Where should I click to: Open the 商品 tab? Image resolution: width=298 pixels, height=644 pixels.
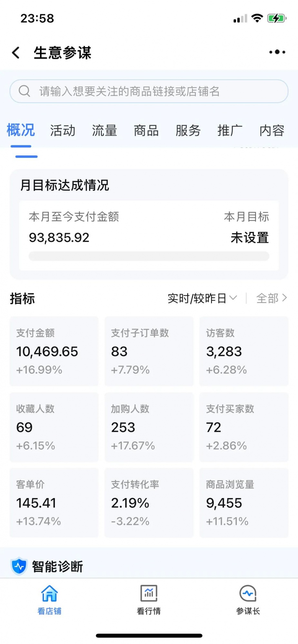coord(146,131)
